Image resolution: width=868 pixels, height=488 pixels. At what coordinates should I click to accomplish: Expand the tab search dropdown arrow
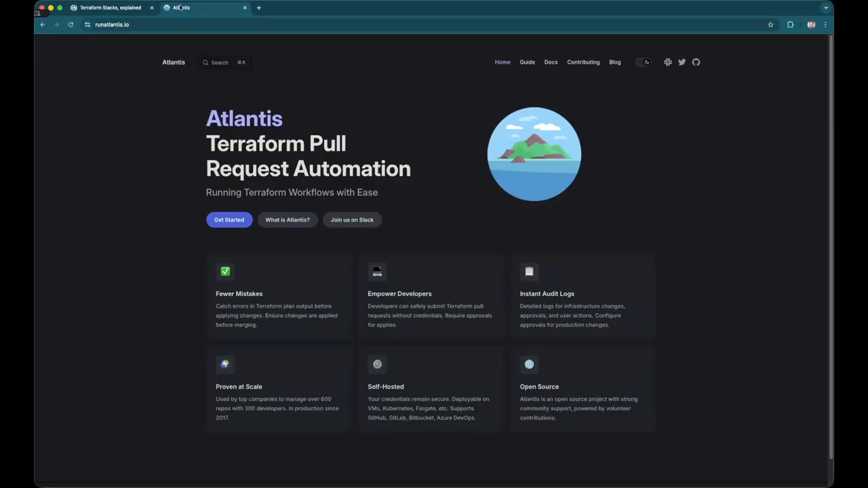tap(825, 7)
